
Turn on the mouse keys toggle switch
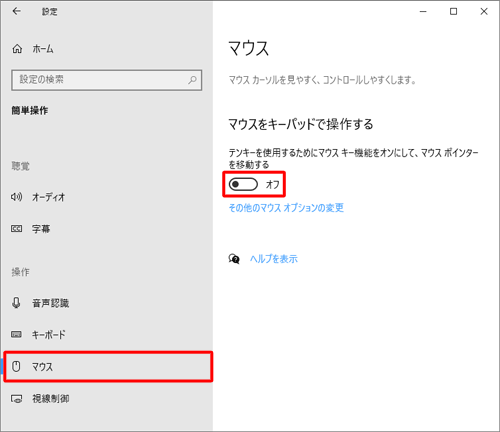point(243,184)
